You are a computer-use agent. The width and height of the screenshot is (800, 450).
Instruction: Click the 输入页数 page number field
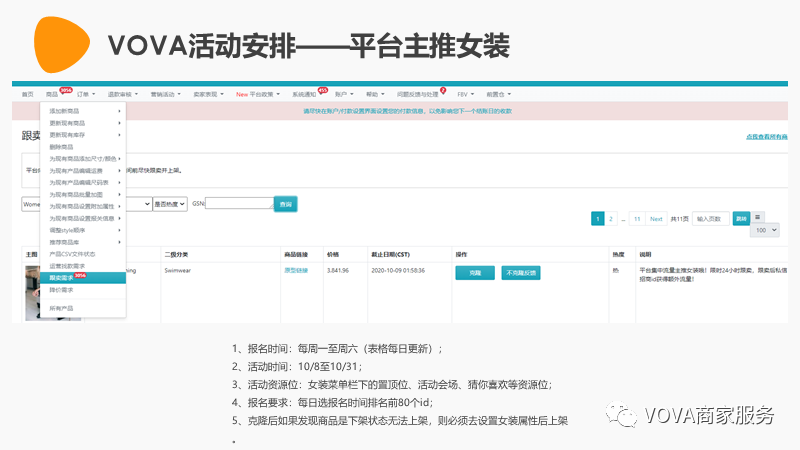point(710,218)
